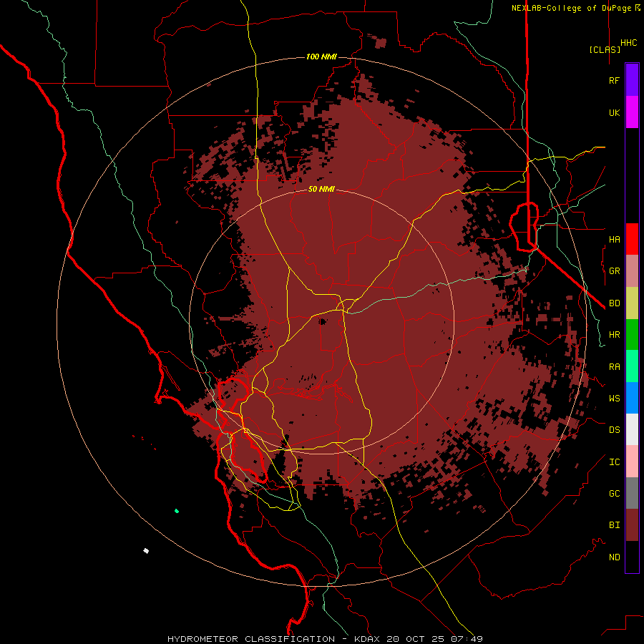Click the 'GC' legend label
Screen dimensions: 644x644
click(615, 494)
